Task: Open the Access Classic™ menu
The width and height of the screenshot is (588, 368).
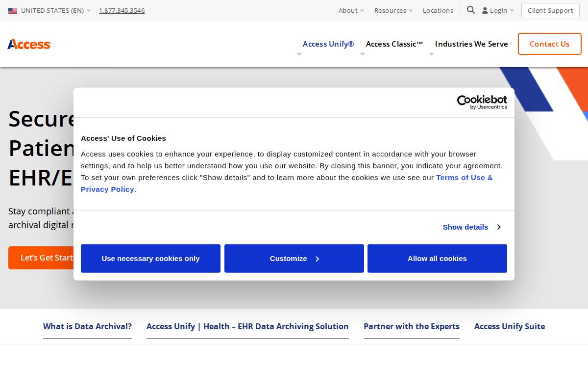Action: (x=394, y=44)
